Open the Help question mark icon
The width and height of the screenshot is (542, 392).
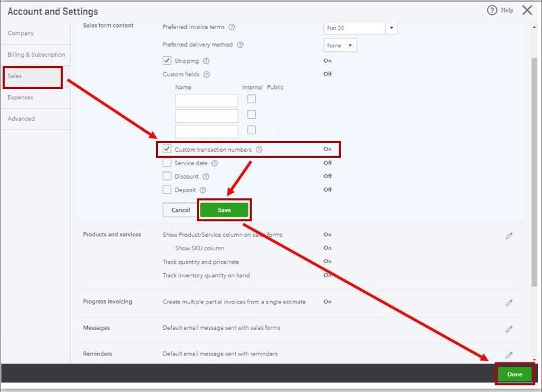tap(491, 10)
